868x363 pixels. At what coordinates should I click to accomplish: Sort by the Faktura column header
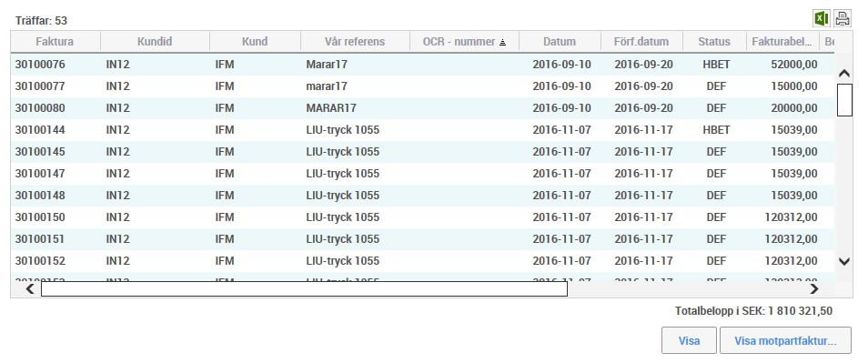[55, 42]
